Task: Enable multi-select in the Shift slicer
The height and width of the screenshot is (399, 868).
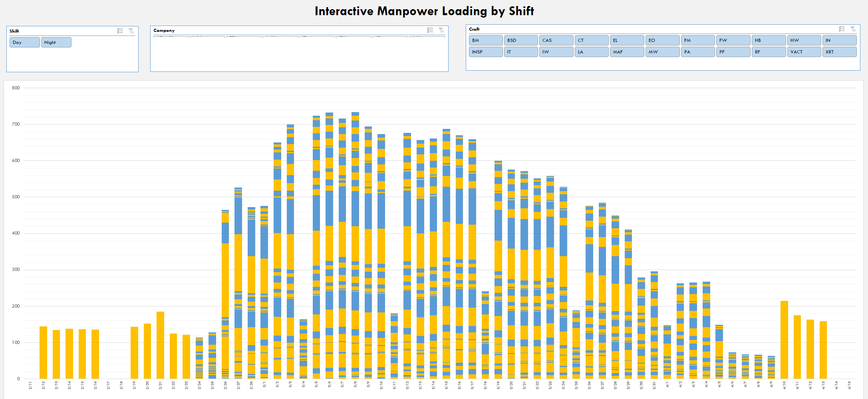Action: coord(120,31)
